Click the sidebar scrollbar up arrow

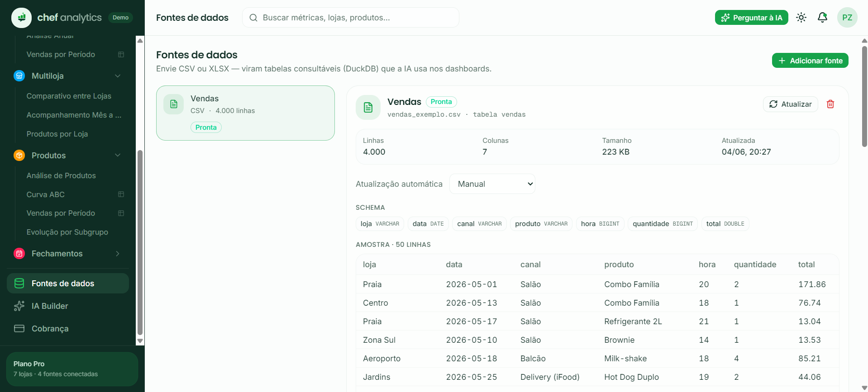pyautogui.click(x=140, y=40)
